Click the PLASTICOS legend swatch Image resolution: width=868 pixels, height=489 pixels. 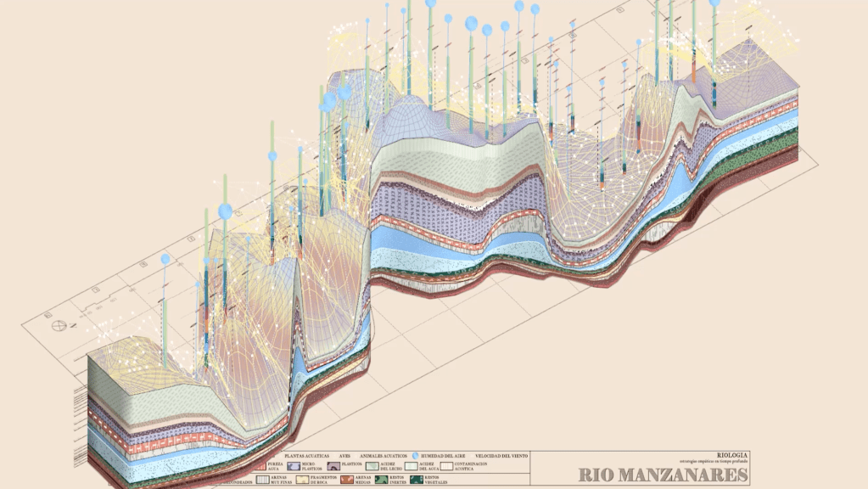pos(333,466)
